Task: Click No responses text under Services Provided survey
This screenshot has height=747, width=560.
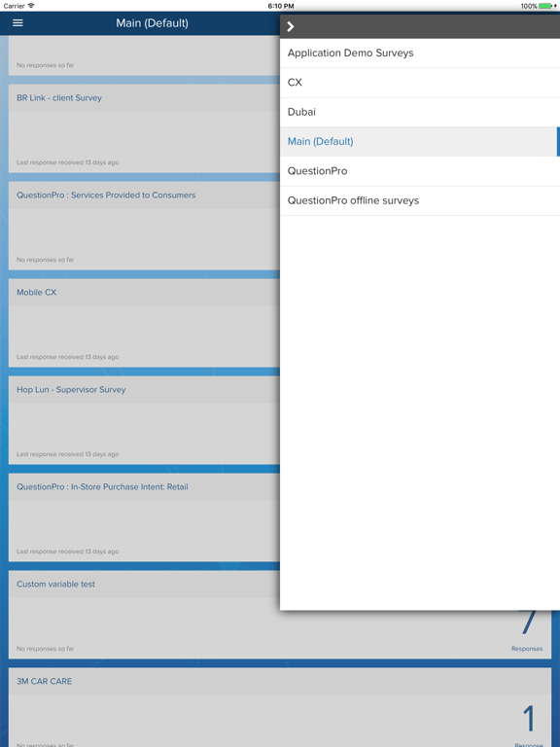Action: point(46,260)
